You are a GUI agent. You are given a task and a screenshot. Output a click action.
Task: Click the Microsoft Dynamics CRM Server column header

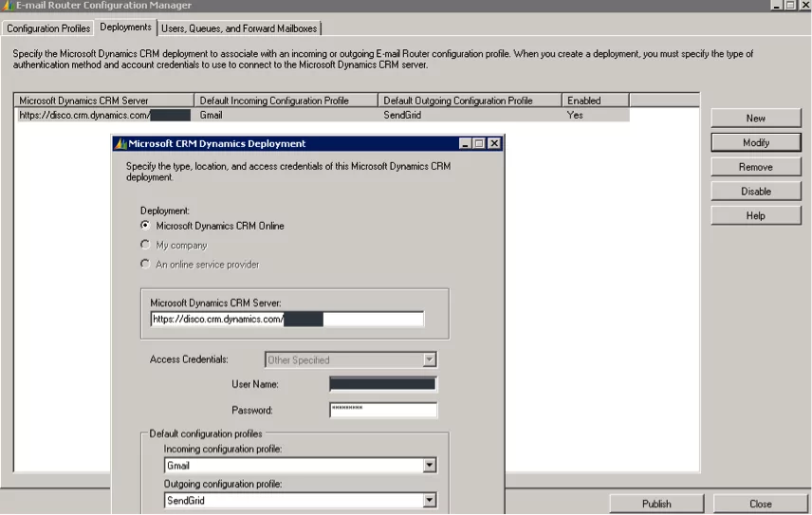click(x=103, y=101)
